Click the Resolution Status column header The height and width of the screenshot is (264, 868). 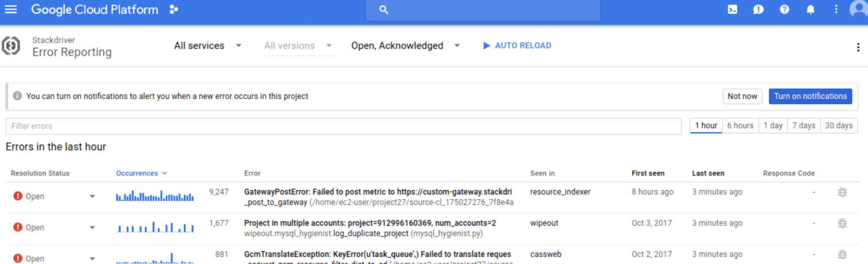pyautogui.click(x=40, y=173)
